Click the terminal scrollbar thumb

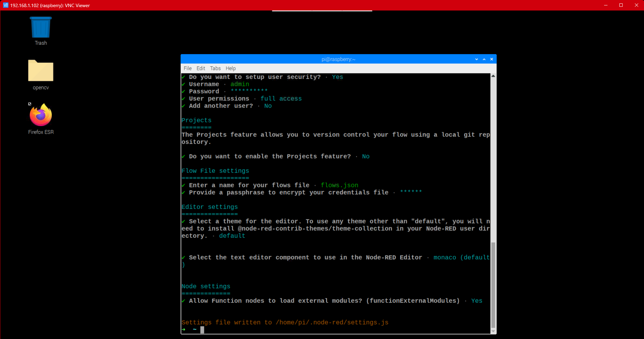493,284
